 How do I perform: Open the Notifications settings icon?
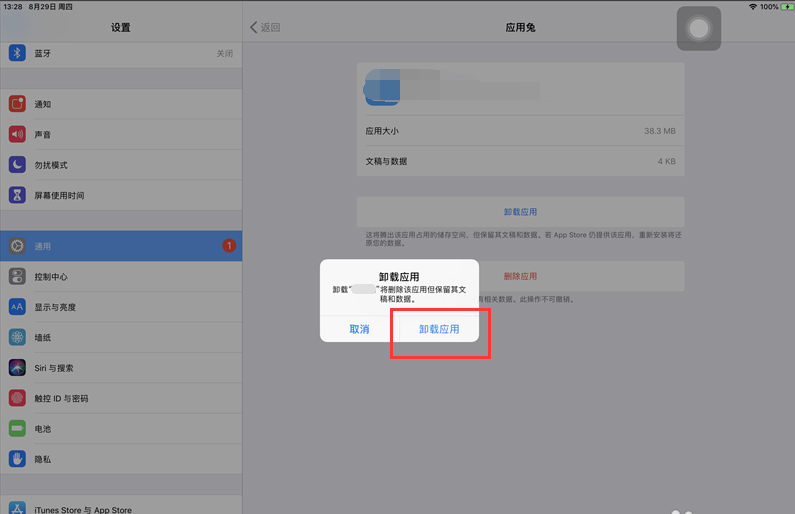click(x=17, y=104)
